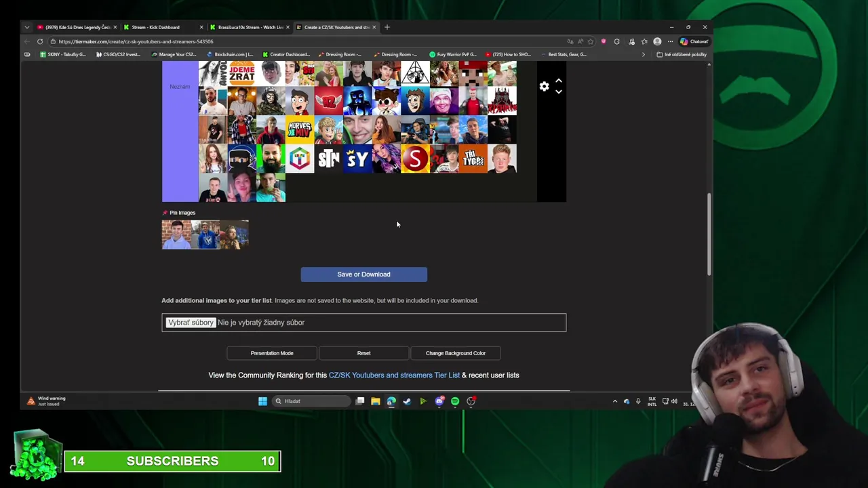
Task: Select the triangle symbol white tile
Action: tap(415, 73)
